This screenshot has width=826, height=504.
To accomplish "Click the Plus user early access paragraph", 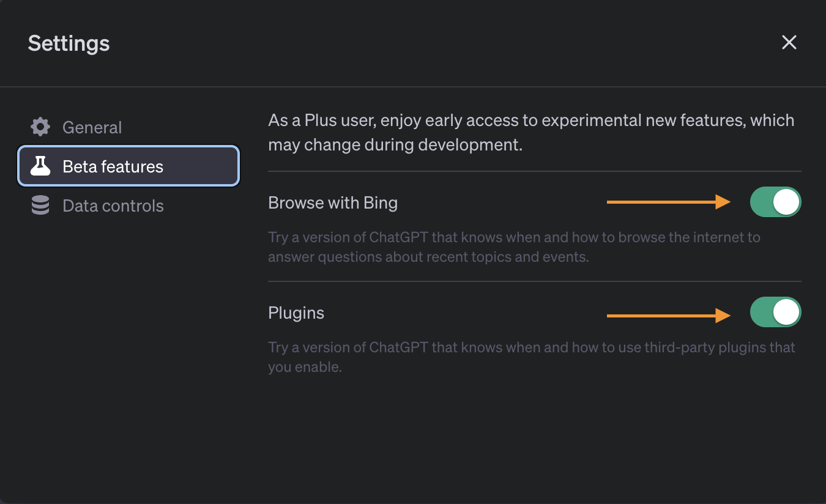I will tap(531, 133).
